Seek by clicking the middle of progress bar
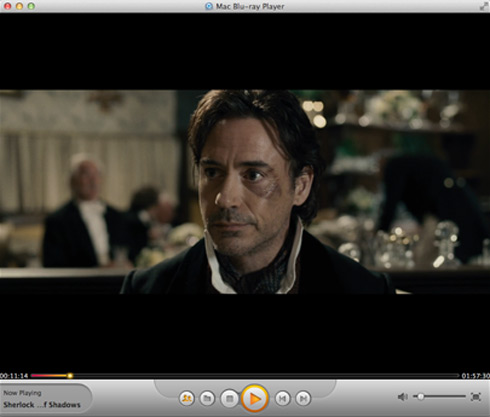This screenshot has height=417, width=490. (245, 376)
